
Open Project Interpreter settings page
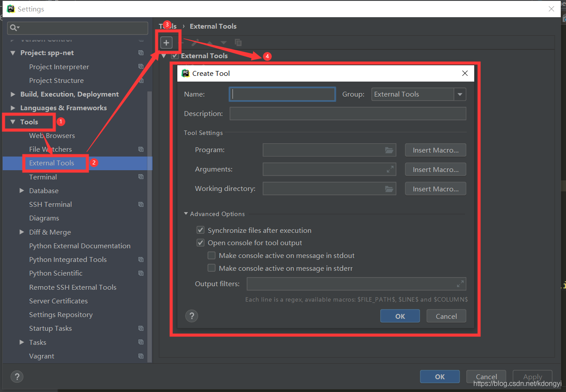pos(59,67)
